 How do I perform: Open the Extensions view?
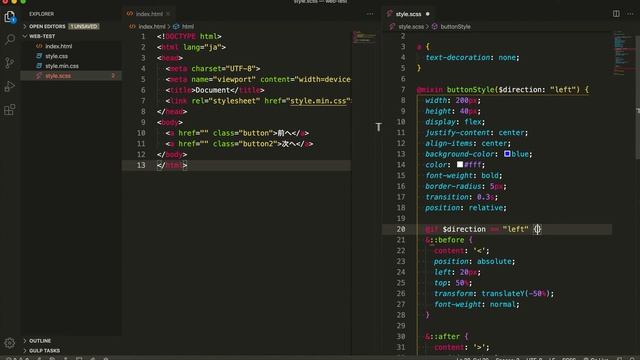click(10, 109)
